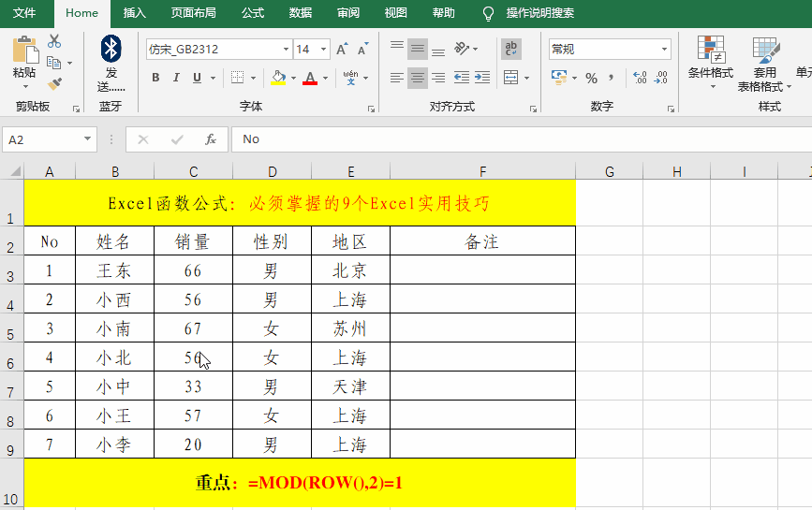Image resolution: width=812 pixels, height=510 pixels.
Task: Open the font name dropdown
Action: [286, 50]
